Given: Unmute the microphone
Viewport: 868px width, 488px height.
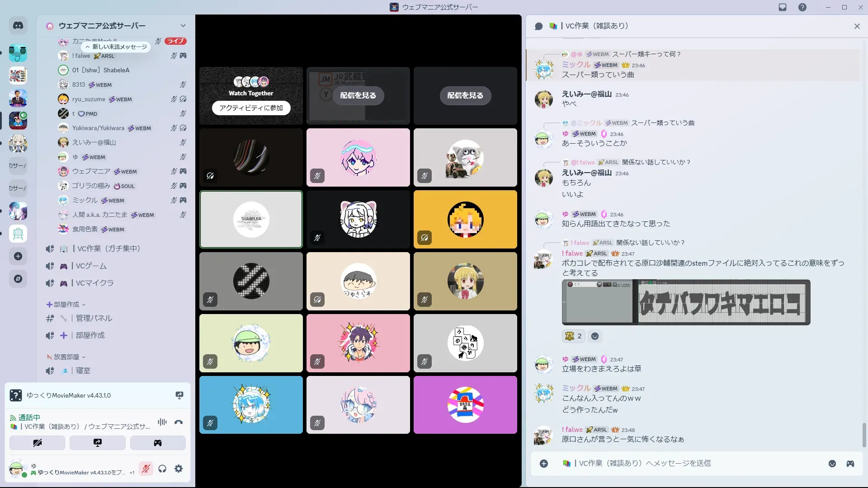Looking at the screenshot, I should coord(146,469).
